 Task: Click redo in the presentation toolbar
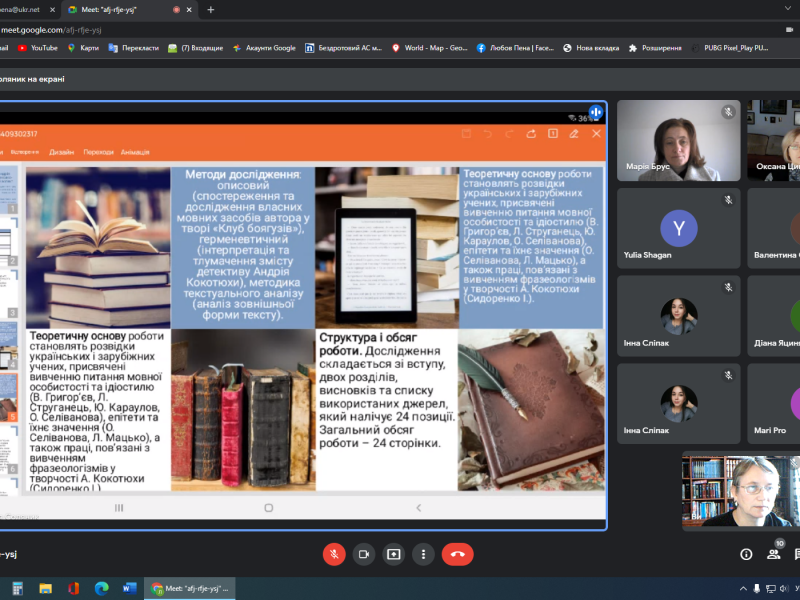coord(508,135)
